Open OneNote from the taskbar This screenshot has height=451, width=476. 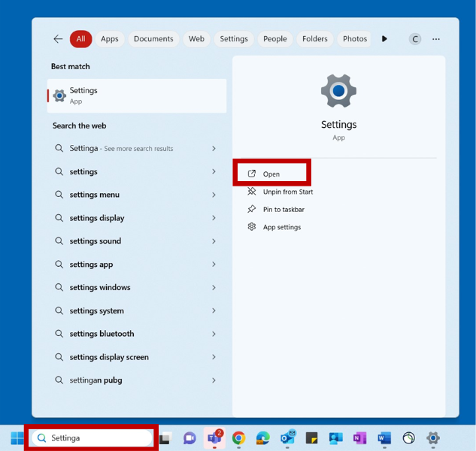tap(360, 438)
